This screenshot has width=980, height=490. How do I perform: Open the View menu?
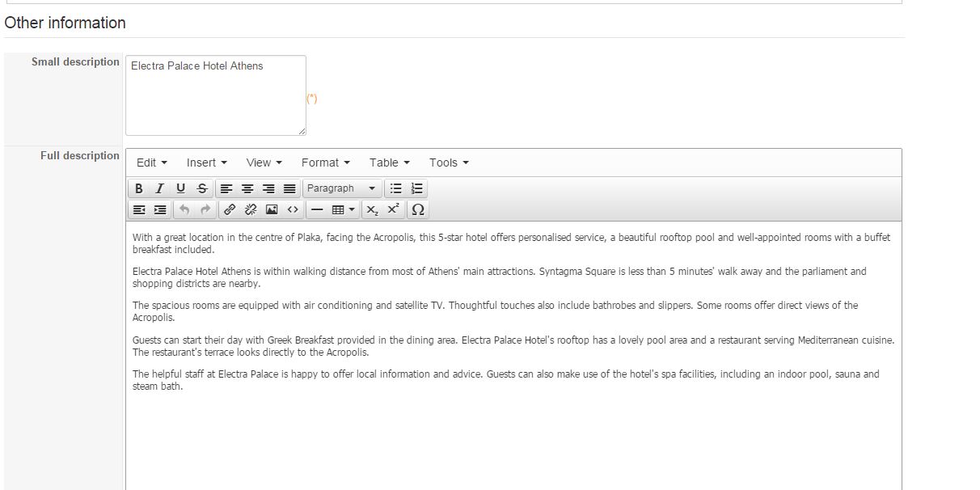pos(264,163)
